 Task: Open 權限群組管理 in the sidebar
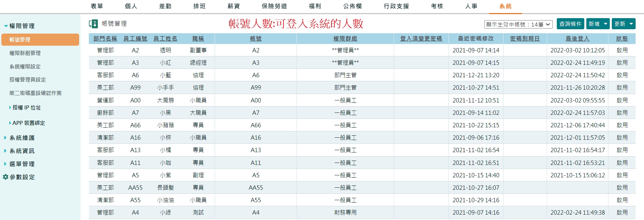tap(25, 53)
